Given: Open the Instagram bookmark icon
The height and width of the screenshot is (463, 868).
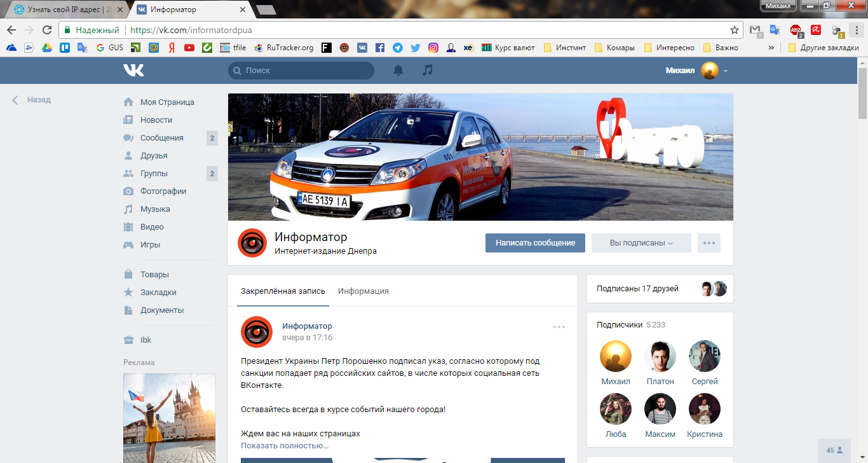Looking at the screenshot, I should coord(433,47).
